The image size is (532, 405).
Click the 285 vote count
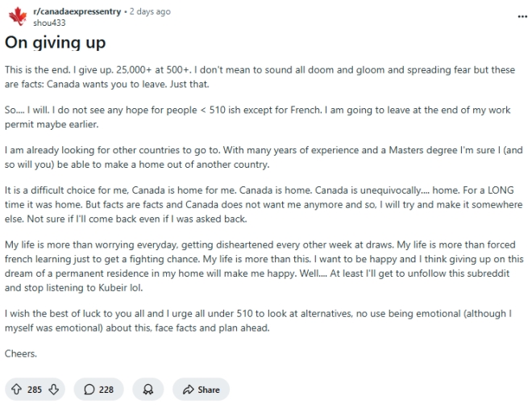pos(35,389)
